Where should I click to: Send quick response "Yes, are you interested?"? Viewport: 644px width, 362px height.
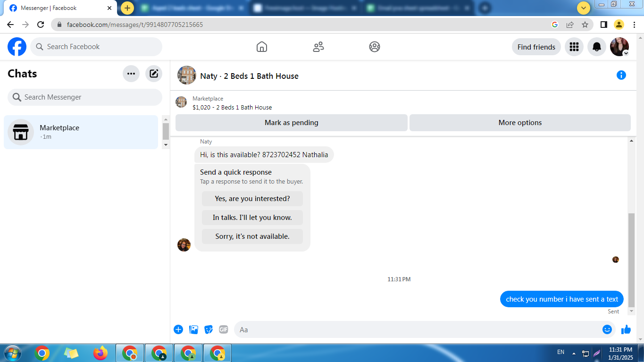point(252,199)
